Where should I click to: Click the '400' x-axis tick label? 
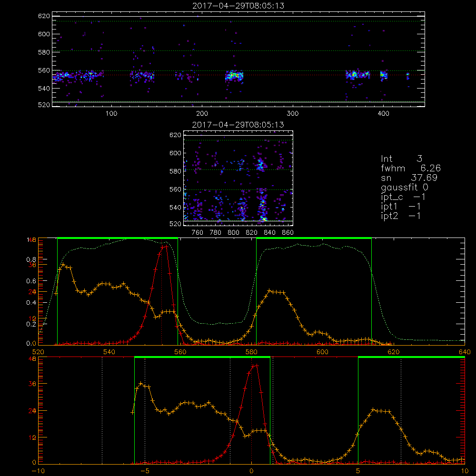click(383, 114)
